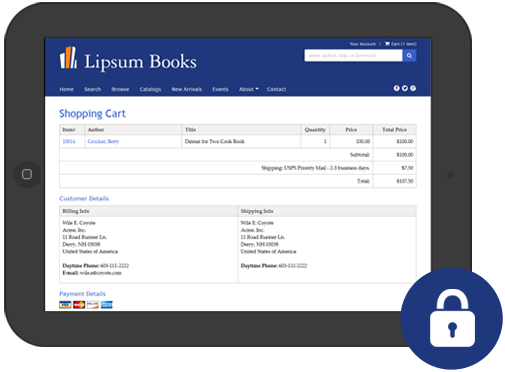The width and height of the screenshot is (505, 372).
Task: Open the Twitter social icon
Action: click(404, 88)
